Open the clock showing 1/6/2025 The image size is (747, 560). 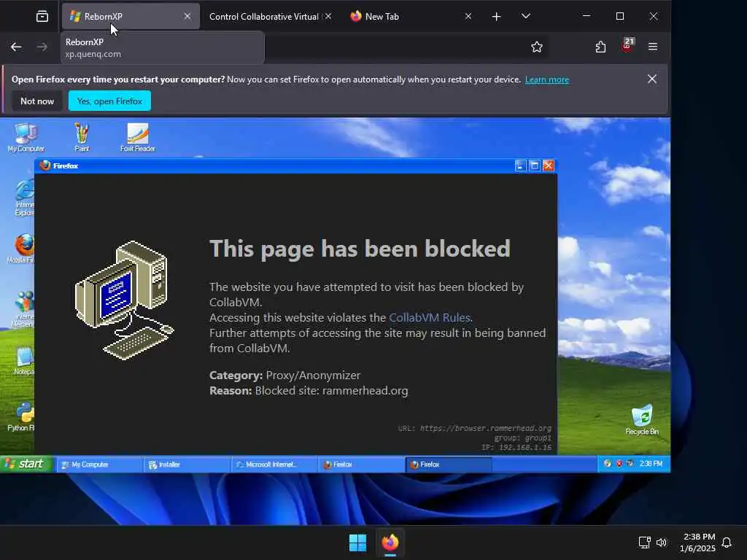tap(698, 542)
